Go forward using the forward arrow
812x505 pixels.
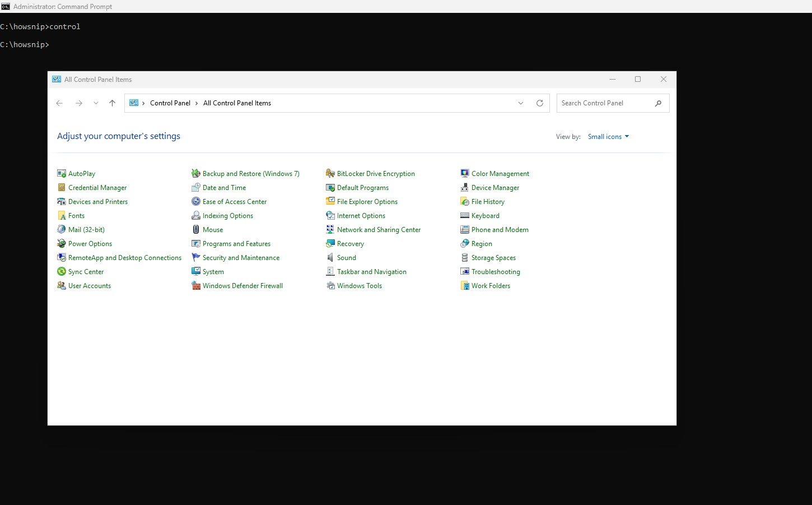click(x=79, y=103)
